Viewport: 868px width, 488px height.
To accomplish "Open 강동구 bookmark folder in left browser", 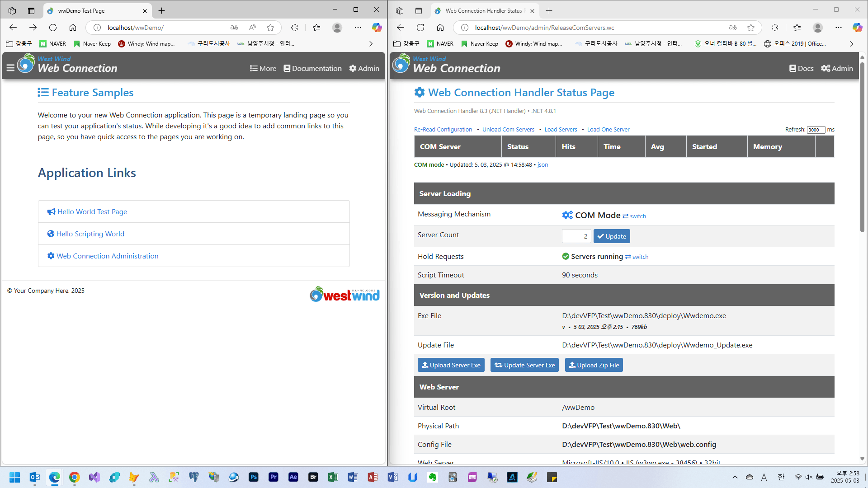I will pyautogui.click(x=19, y=44).
